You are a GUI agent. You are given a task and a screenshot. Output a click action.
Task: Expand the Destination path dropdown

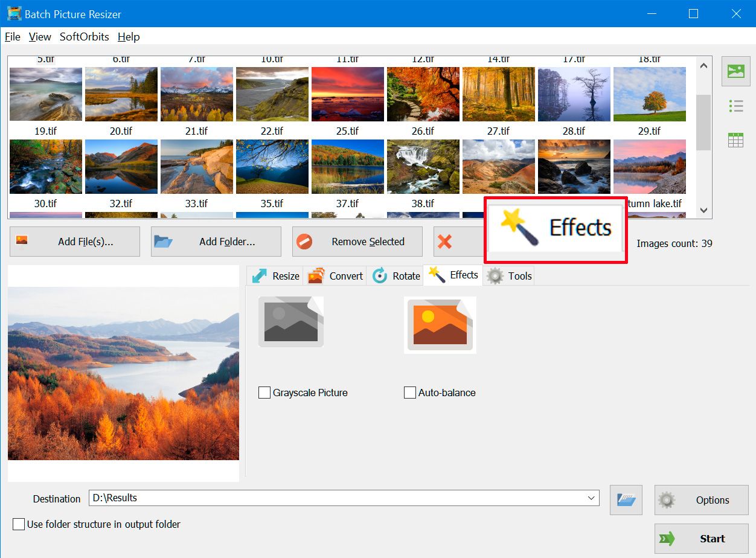coord(591,498)
